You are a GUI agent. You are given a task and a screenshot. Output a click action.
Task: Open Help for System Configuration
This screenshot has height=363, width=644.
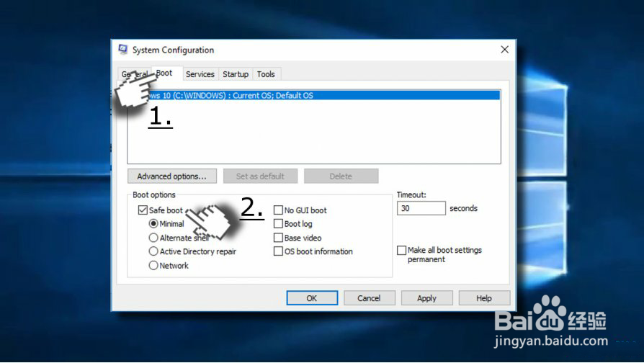(x=484, y=298)
